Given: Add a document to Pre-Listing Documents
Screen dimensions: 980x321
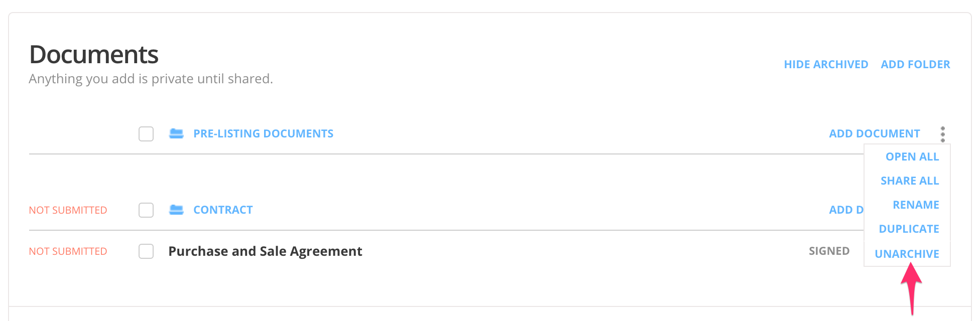Looking at the screenshot, I should click(x=874, y=133).
